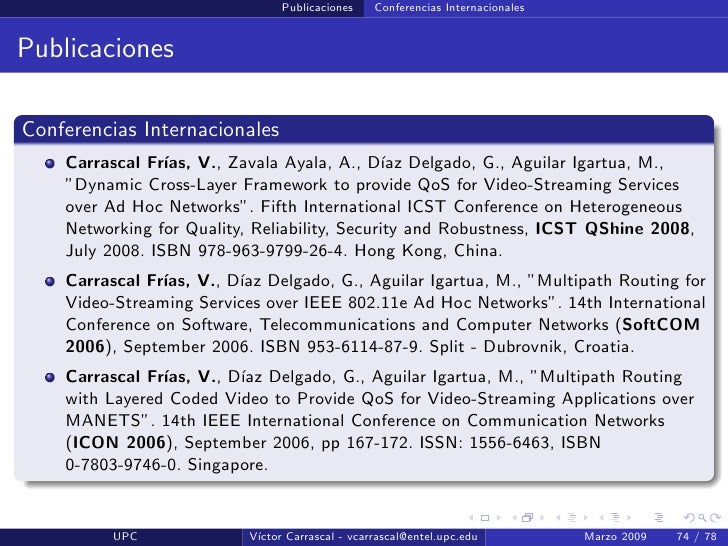Image resolution: width=728 pixels, height=546 pixels.
Task: Click the next section arrow
Action: [x=629, y=518]
